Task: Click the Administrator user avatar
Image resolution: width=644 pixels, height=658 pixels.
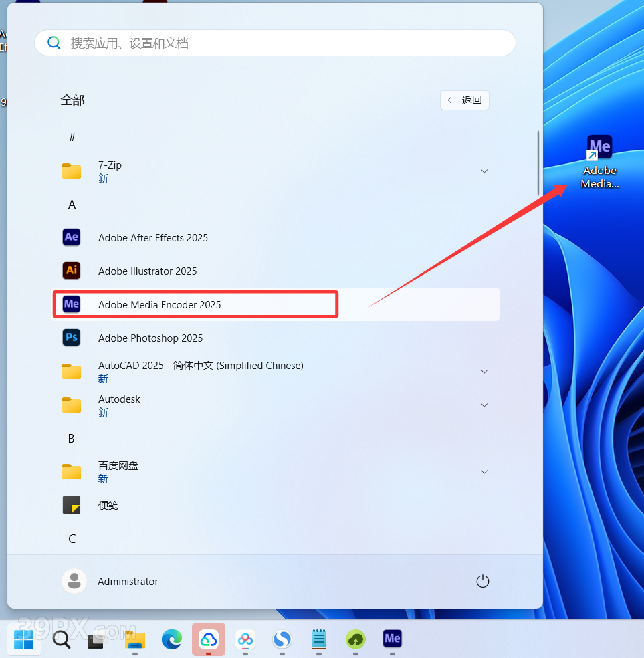Action: click(74, 581)
